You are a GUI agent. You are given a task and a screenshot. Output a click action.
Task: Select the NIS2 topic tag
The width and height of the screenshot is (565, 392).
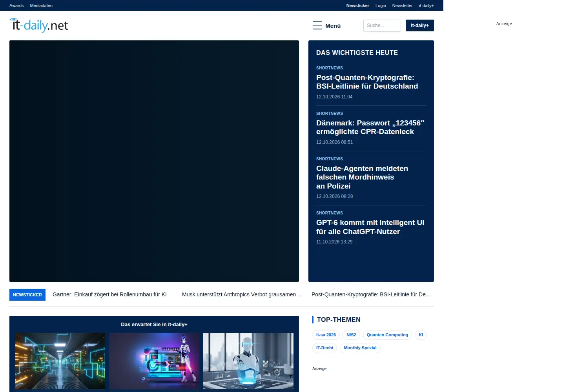click(351, 335)
